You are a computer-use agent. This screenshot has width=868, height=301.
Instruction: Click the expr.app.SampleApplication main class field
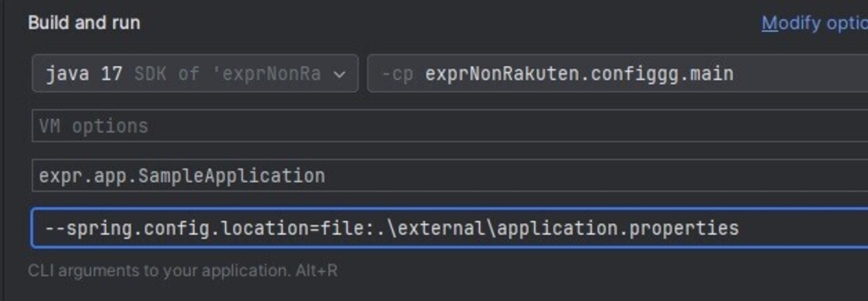tap(447, 176)
